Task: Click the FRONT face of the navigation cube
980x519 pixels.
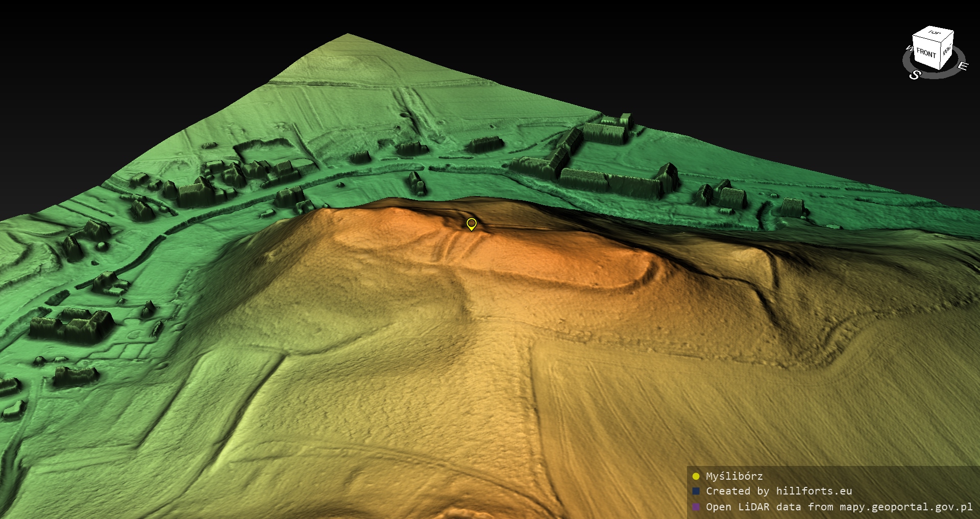Action: click(x=925, y=53)
